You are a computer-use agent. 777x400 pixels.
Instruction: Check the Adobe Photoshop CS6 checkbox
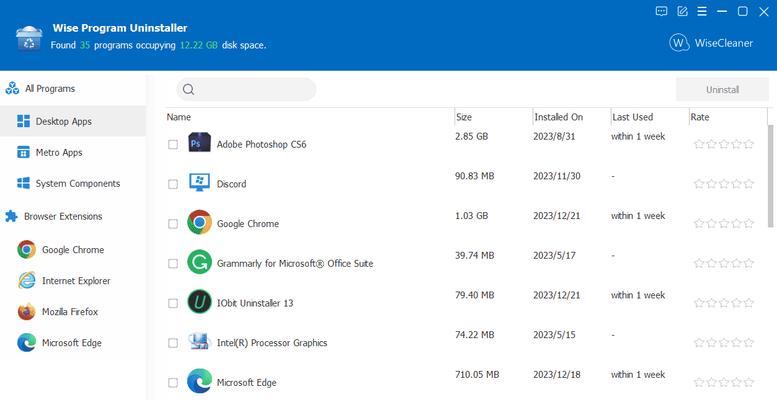pos(173,144)
